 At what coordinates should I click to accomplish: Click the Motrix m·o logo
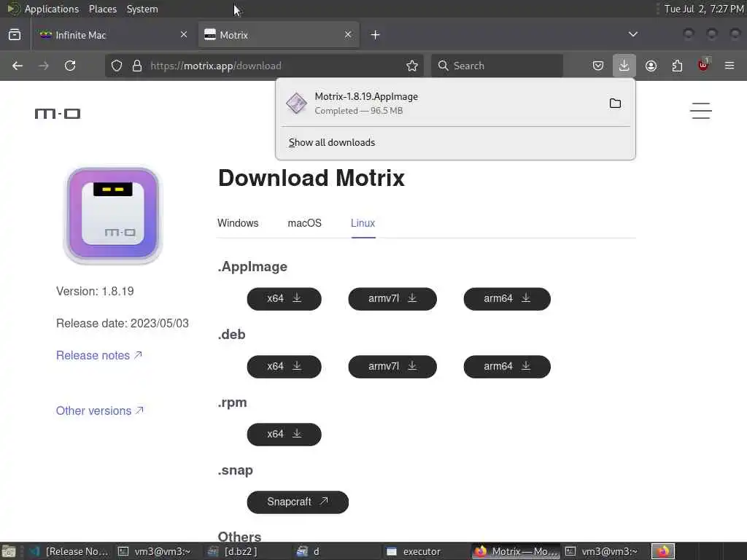[x=58, y=113]
